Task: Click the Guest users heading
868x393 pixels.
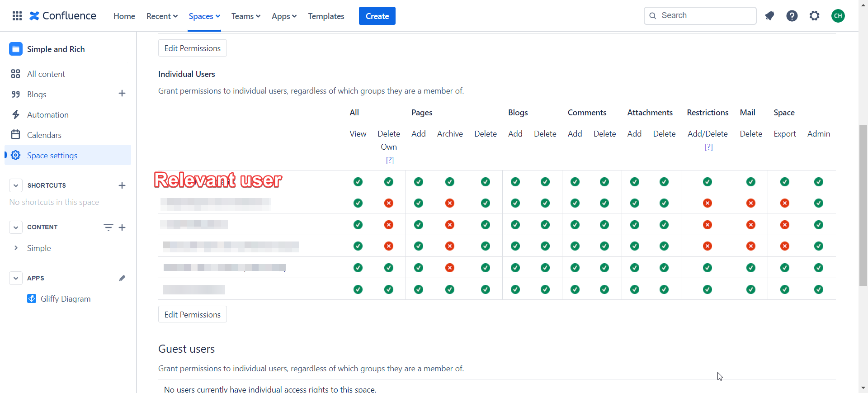Action: (186, 349)
